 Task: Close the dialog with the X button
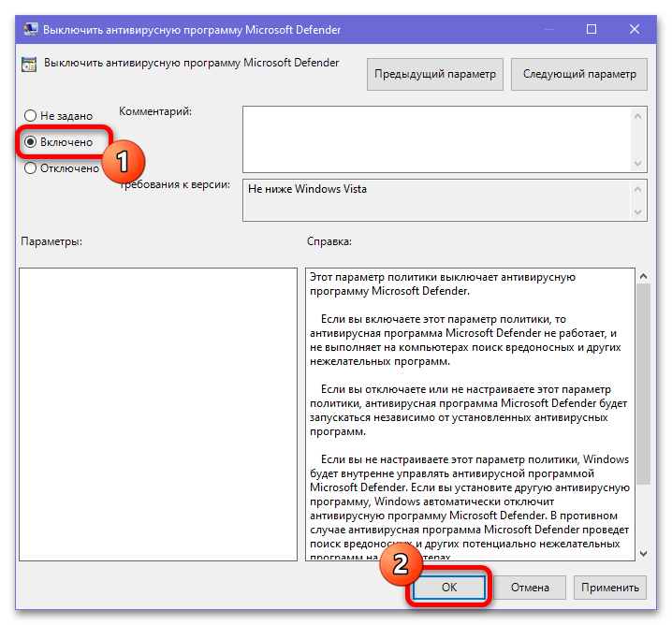click(635, 29)
